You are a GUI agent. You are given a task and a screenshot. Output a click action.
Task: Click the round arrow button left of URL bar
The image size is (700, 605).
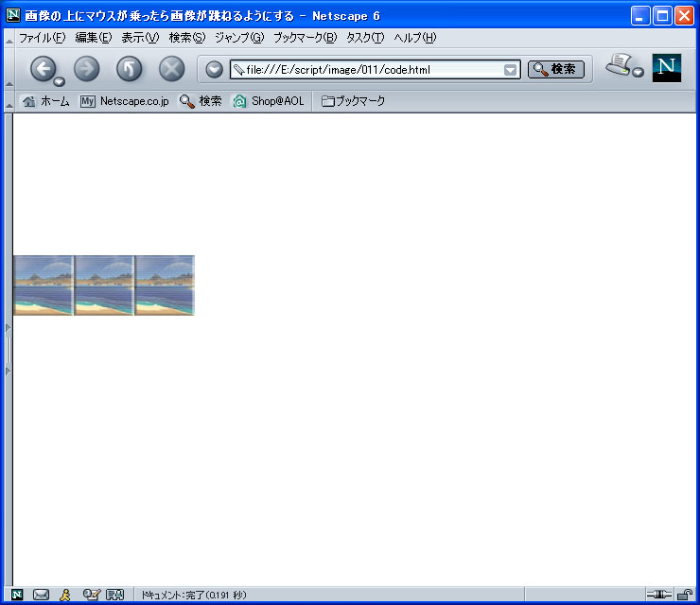coord(215,70)
